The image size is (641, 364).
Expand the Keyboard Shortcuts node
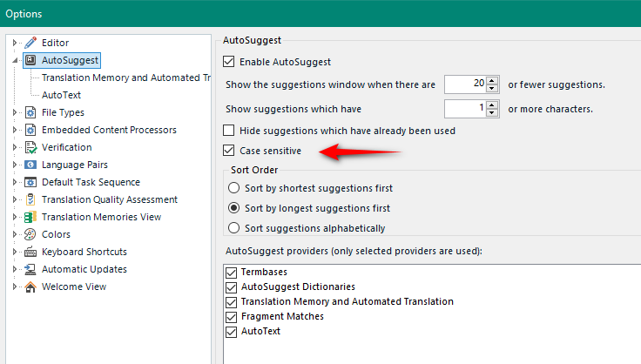pyautogui.click(x=15, y=252)
